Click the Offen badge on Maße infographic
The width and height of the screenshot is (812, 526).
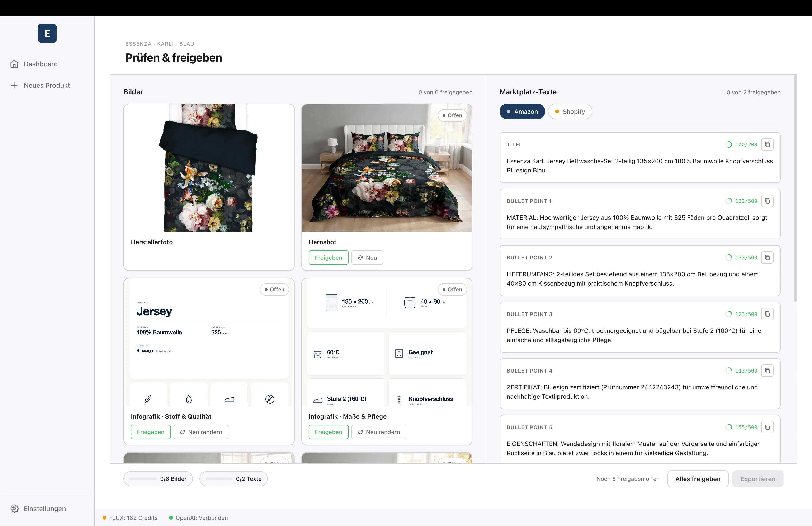click(x=452, y=289)
